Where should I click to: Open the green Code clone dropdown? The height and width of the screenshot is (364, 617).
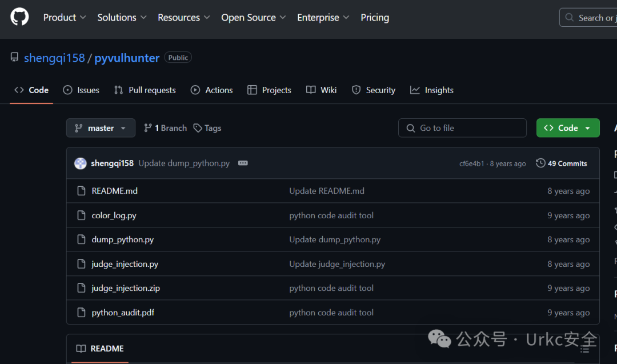pos(568,128)
